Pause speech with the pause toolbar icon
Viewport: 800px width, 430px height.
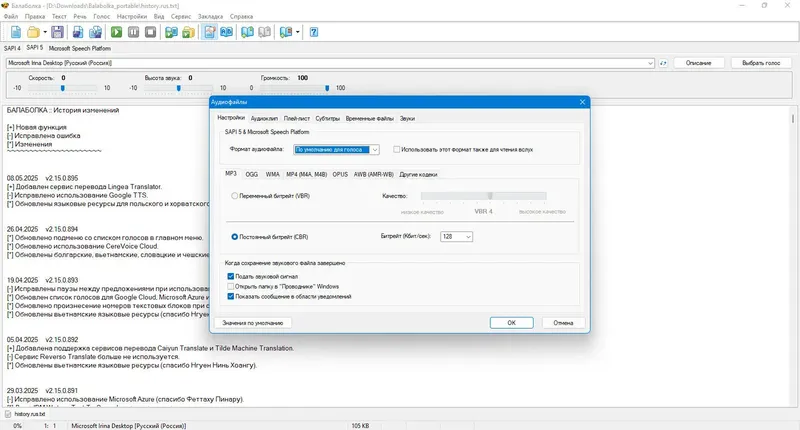[134, 32]
